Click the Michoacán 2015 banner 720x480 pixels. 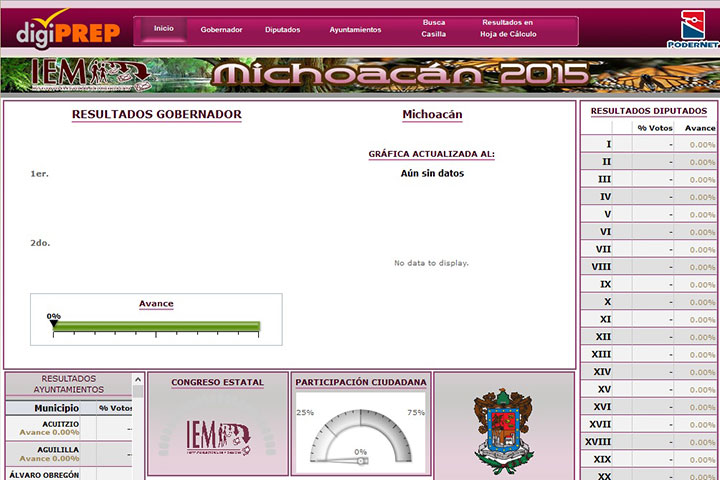click(400, 75)
